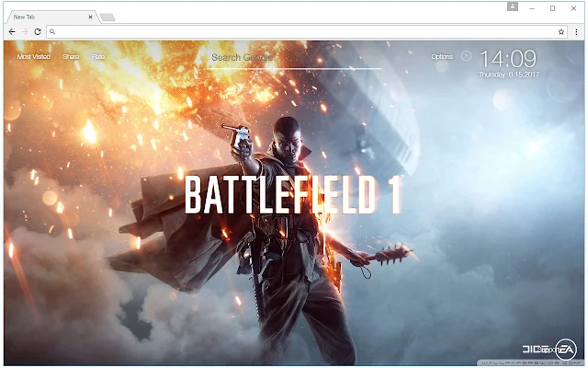Close the browser window
This screenshot has width=588, height=368.
click(573, 8)
